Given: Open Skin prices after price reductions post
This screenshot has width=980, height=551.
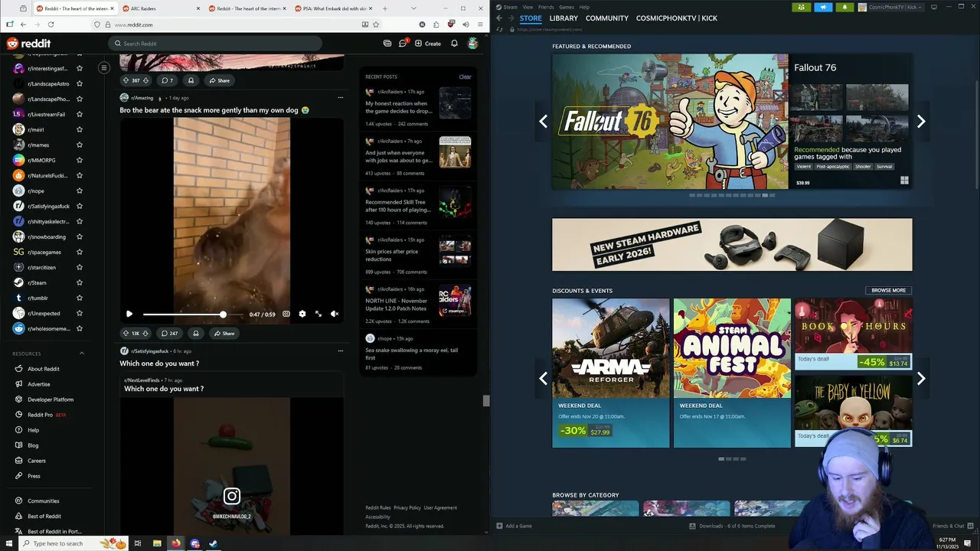Looking at the screenshot, I should [391, 255].
